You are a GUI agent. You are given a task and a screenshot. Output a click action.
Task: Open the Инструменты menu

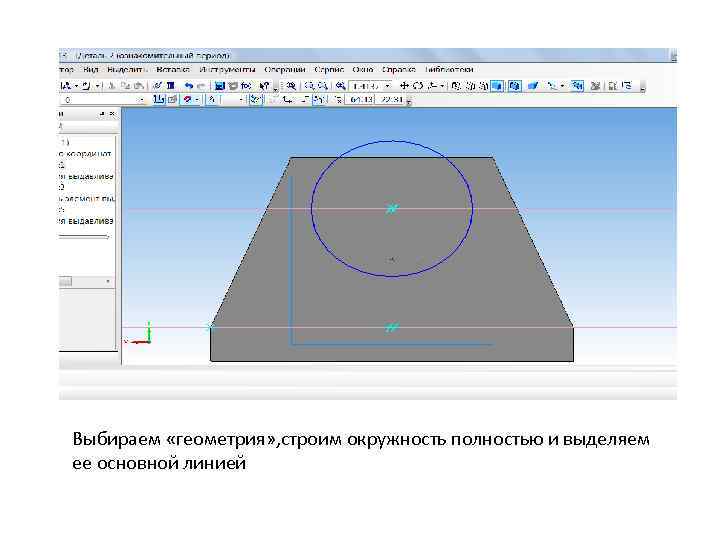[227, 70]
